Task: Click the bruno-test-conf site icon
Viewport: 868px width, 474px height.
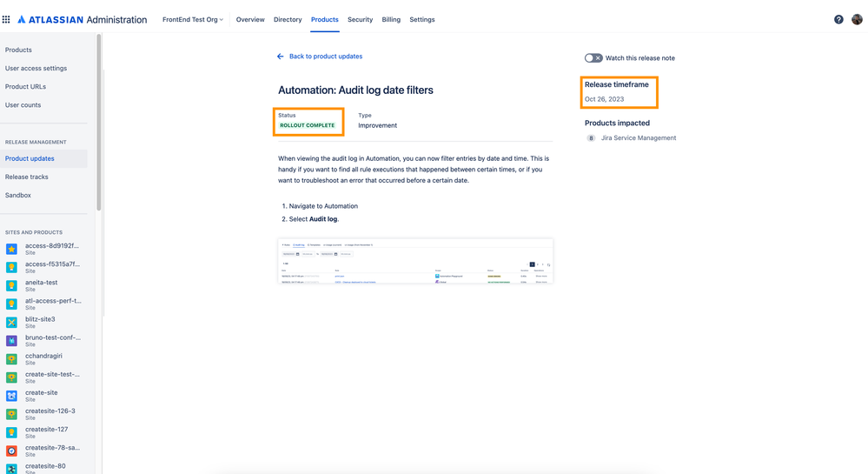Action: pyautogui.click(x=11, y=340)
